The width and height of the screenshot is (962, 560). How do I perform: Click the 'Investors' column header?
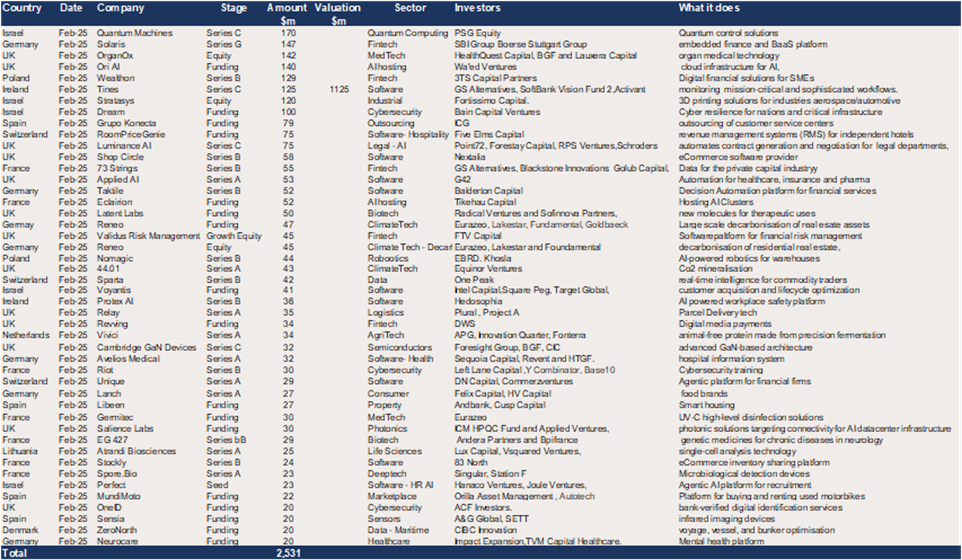[477, 8]
